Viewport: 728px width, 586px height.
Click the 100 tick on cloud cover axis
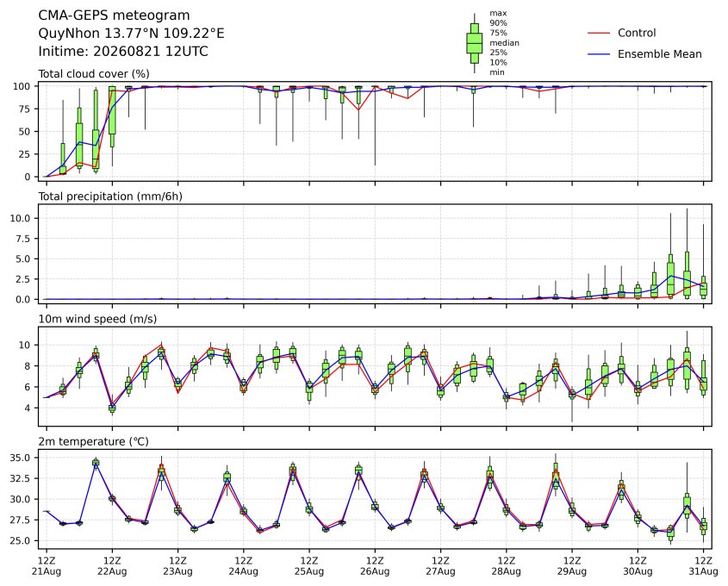pos(22,86)
